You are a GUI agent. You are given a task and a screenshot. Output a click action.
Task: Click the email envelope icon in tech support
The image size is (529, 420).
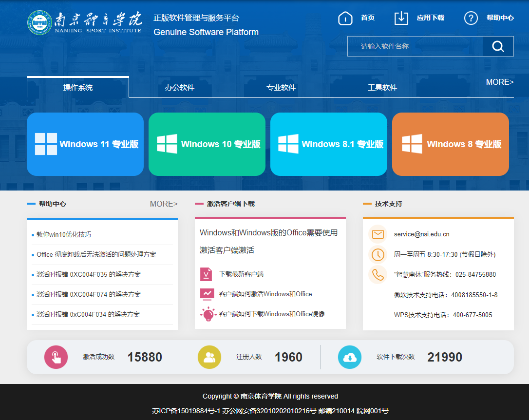[x=378, y=234]
